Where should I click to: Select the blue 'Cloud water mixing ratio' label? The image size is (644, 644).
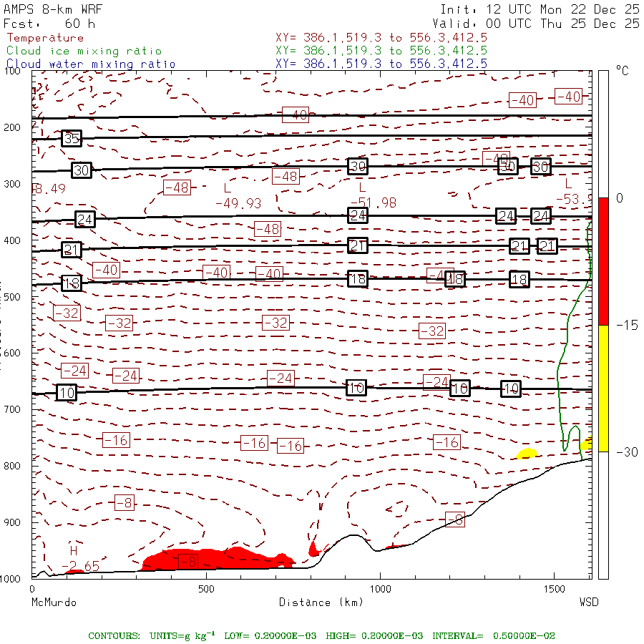(91, 64)
